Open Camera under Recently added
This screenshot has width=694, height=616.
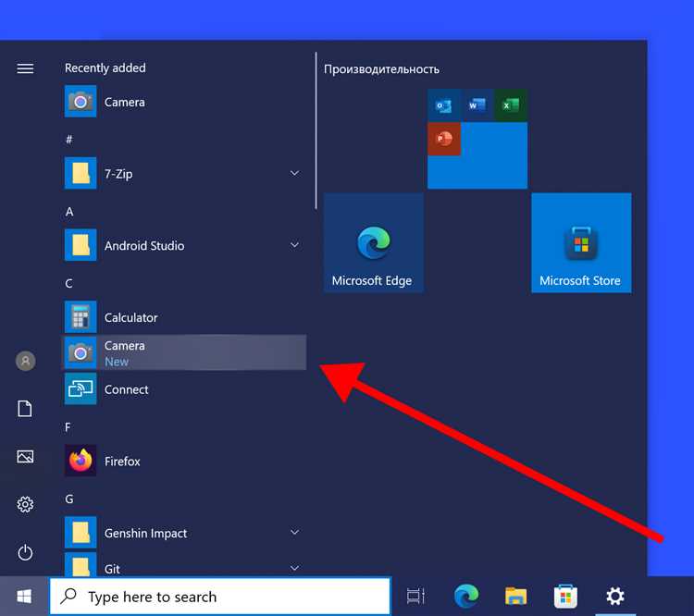(185, 102)
